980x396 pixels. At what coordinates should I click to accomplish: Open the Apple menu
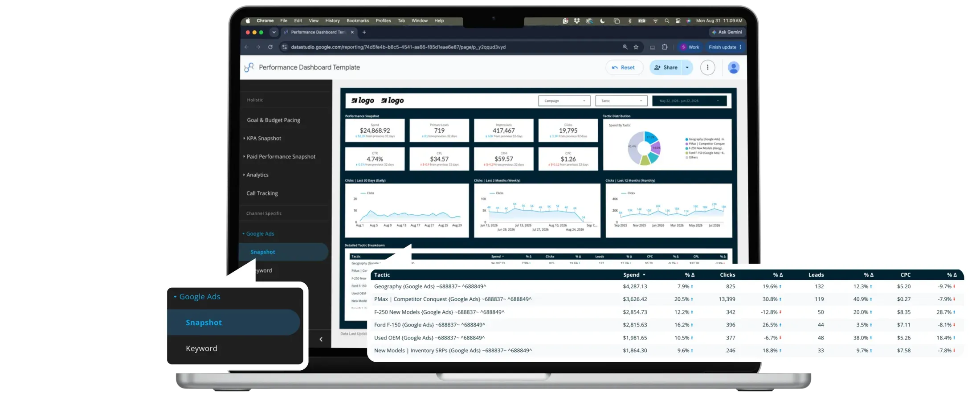point(248,20)
